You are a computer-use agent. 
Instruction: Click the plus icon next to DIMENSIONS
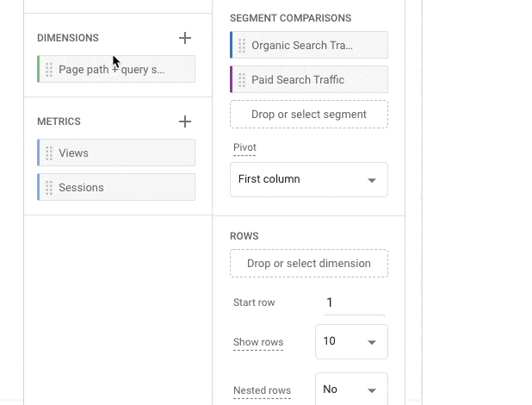coord(184,38)
